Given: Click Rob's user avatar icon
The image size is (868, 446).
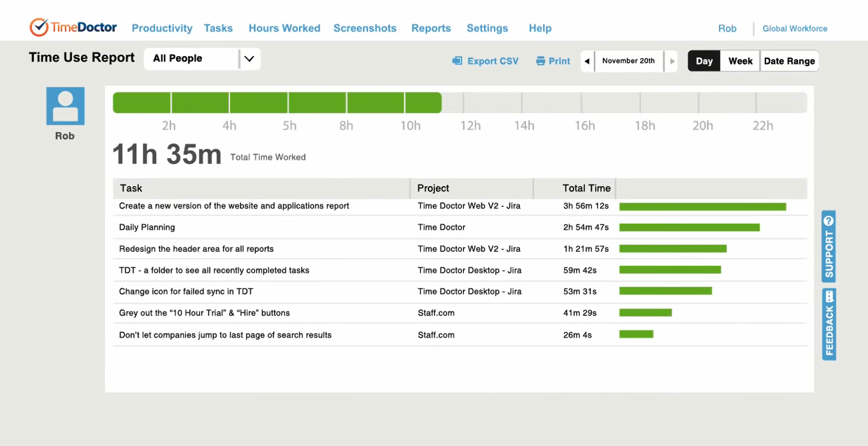Looking at the screenshot, I should click(x=65, y=106).
